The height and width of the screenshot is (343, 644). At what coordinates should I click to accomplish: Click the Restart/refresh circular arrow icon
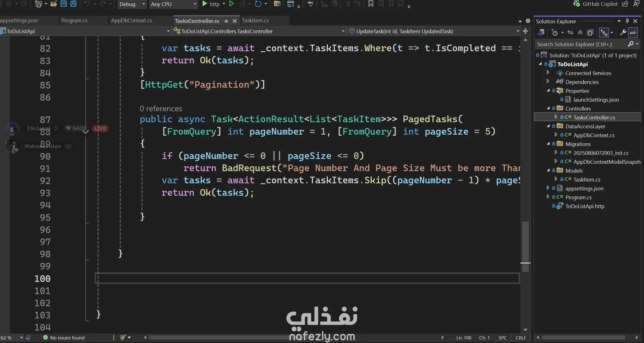tap(258, 4)
